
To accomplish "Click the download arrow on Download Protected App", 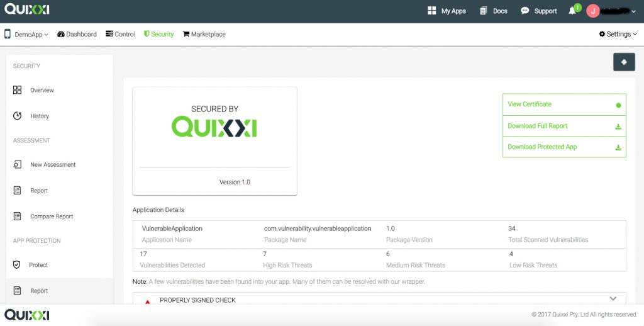I will click(x=618, y=148).
